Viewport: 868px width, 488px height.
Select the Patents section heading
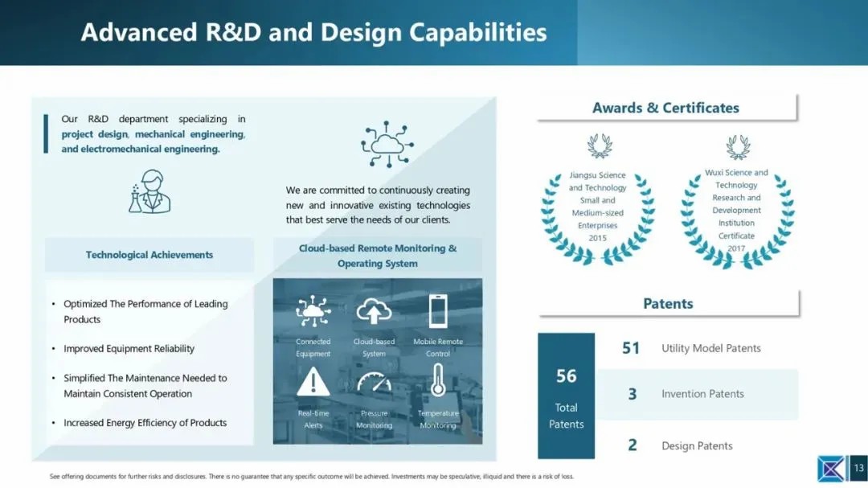(668, 304)
